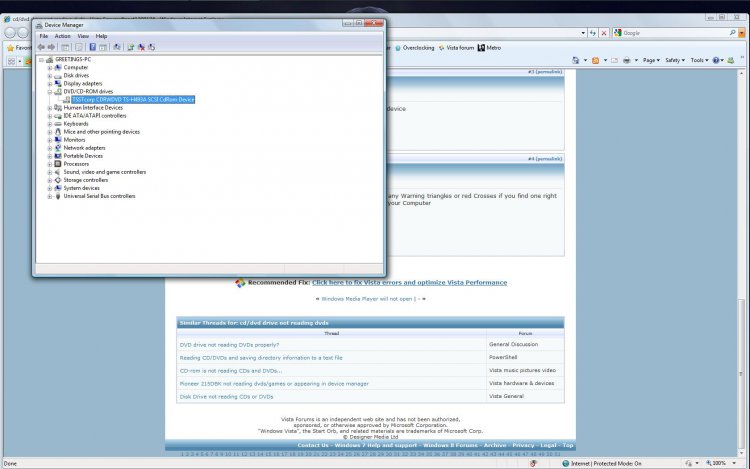Open the File menu in Device Manager
Viewport: 750px width, 469px height.
tap(44, 36)
